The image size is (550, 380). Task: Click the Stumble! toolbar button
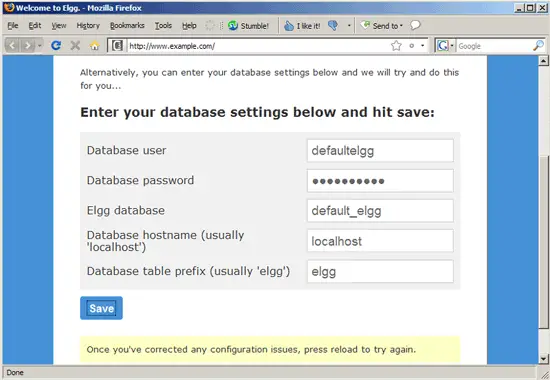coord(248,26)
